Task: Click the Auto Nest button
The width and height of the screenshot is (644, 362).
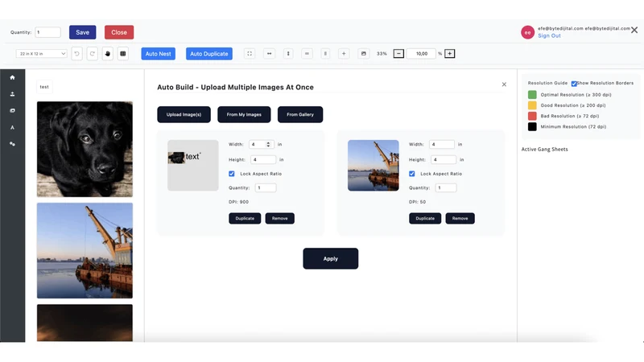Action: [x=158, y=54]
